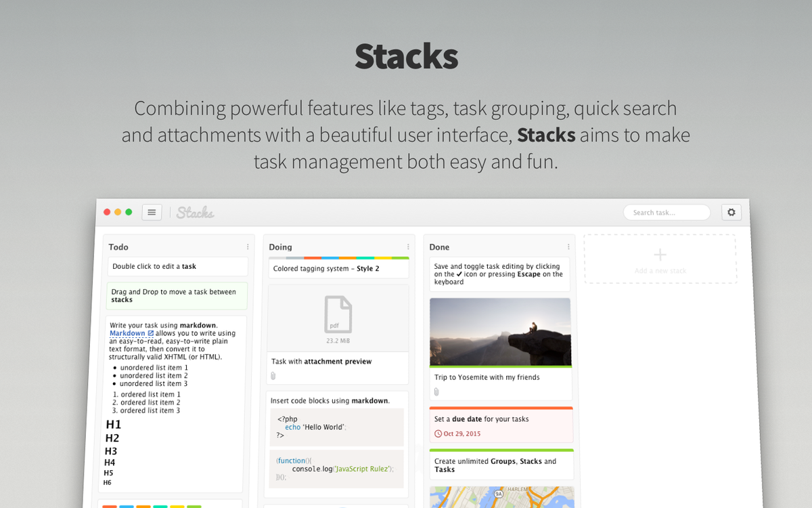Click the blue tag in Todo bottom card
The image size is (812, 508).
tap(127, 506)
